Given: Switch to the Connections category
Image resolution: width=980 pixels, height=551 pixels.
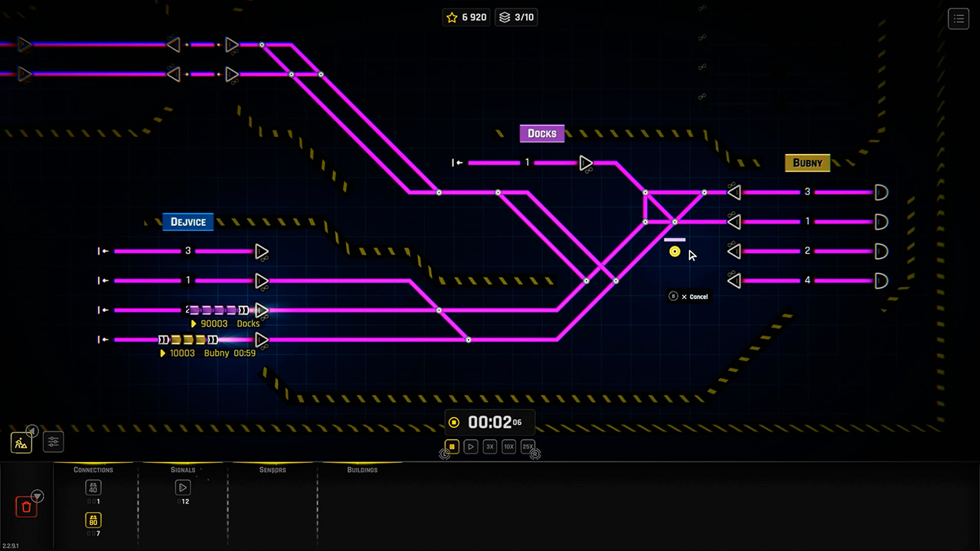Looking at the screenshot, I should point(93,470).
